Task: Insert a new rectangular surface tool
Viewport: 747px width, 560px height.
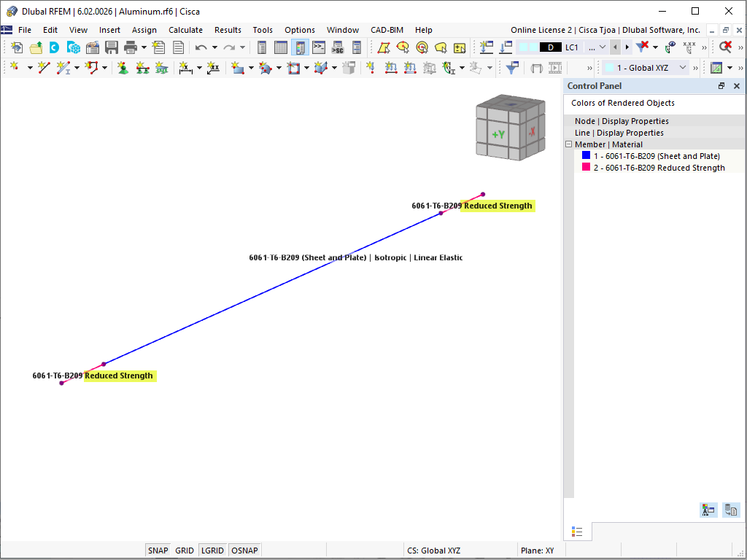Action: pyautogui.click(x=237, y=68)
